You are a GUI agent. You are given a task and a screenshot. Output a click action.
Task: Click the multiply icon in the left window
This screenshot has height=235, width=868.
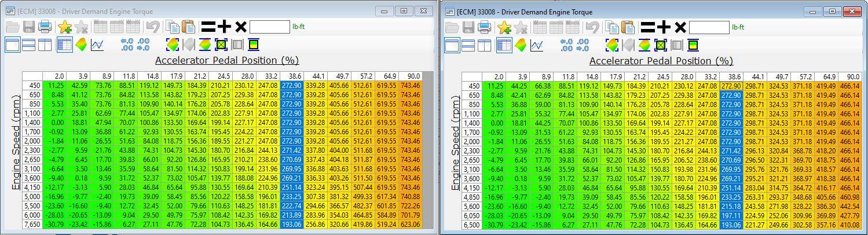[x=240, y=27]
